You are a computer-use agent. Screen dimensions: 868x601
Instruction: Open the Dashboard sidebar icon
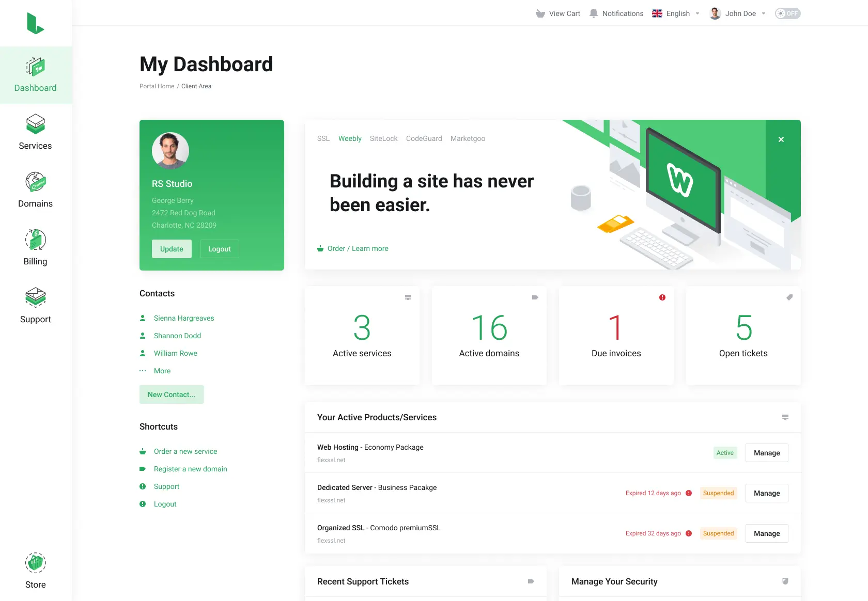click(x=36, y=67)
